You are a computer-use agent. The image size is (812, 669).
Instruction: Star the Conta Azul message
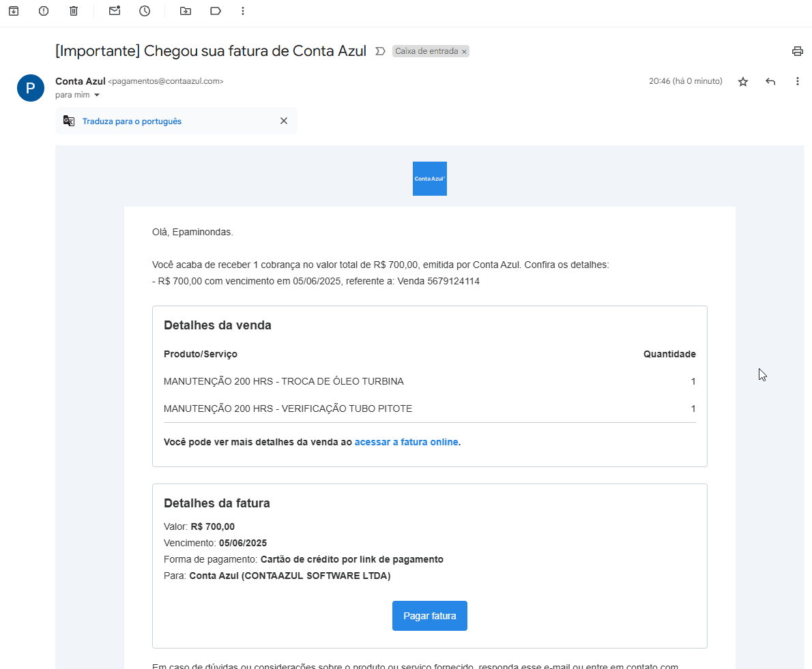[742, 81]
